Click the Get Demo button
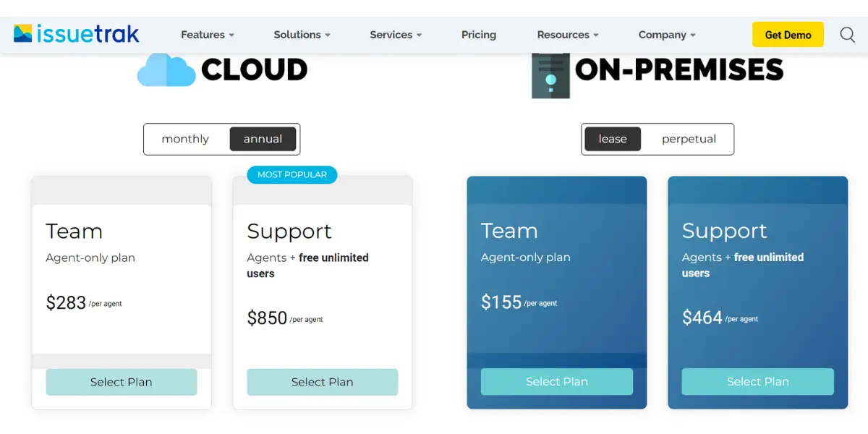The height and width of the screenshot is (434, 868). pos(788,35)
